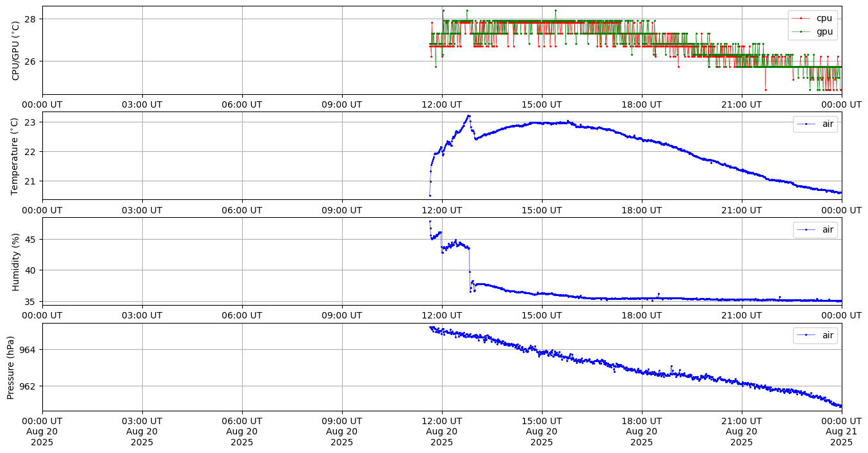Click the Humidity (%) axis label
The width and height of the screenshot is (868, 453).
click(16, 261)
